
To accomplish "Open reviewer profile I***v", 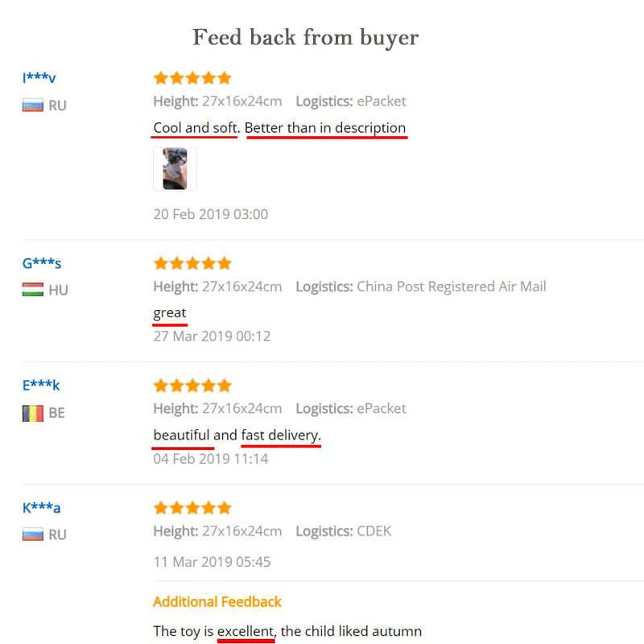I will point(39,78).
